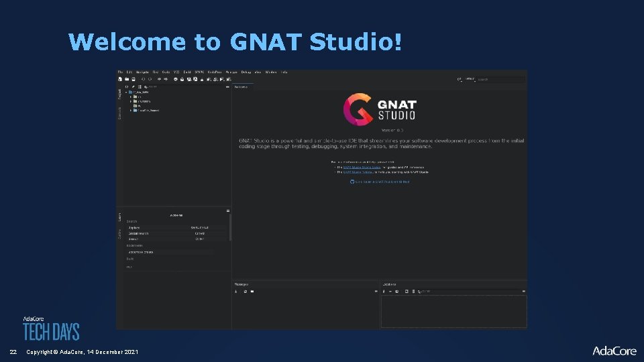Click the Debug main toolbar icon
Screen dimensions: 644x362
[228, 79]
